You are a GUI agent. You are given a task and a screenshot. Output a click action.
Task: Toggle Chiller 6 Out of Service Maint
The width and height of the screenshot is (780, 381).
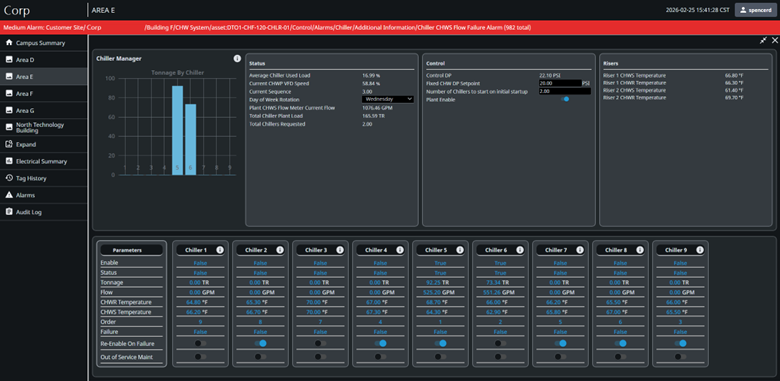tap(500, 357)
